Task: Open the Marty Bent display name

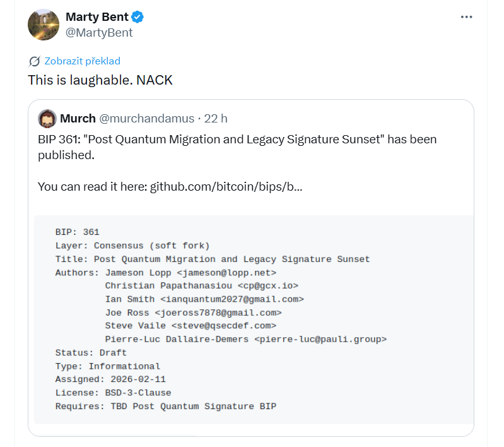Action: pos(97,17)
